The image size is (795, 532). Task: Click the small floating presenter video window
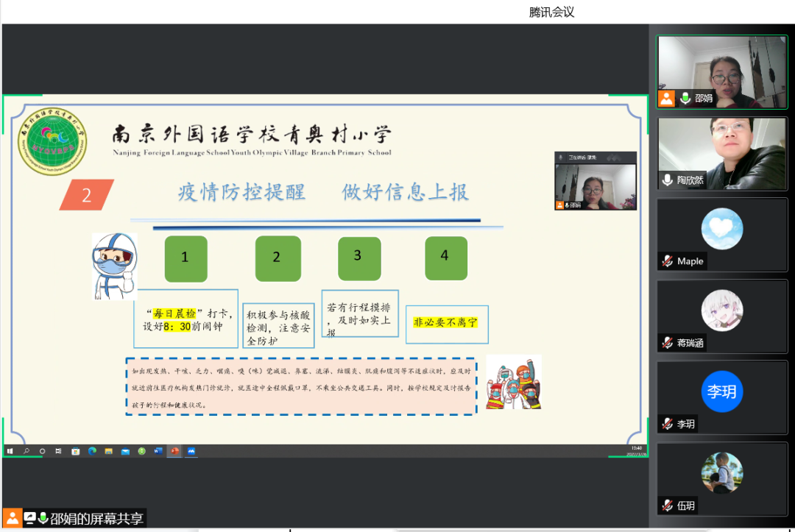click(x=596, y=182)
